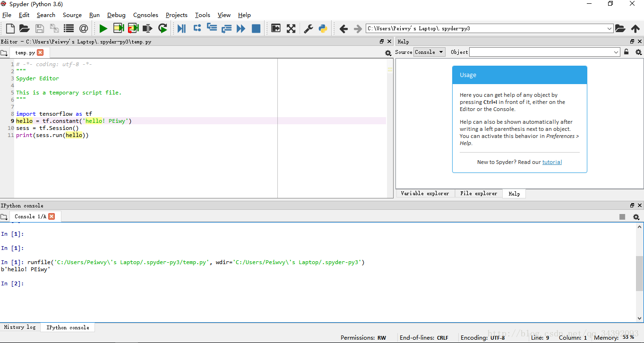Start debugging with the Debug file icon

(181, 28)
